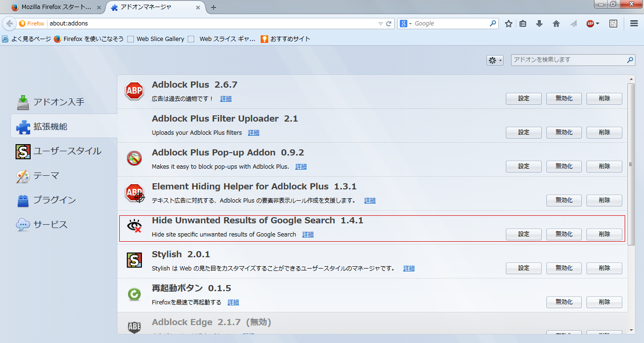The image size is (644, 343).
Task: Disable Adblock Plus Filter Uploader via 無効化
Action: click(564, 132)
